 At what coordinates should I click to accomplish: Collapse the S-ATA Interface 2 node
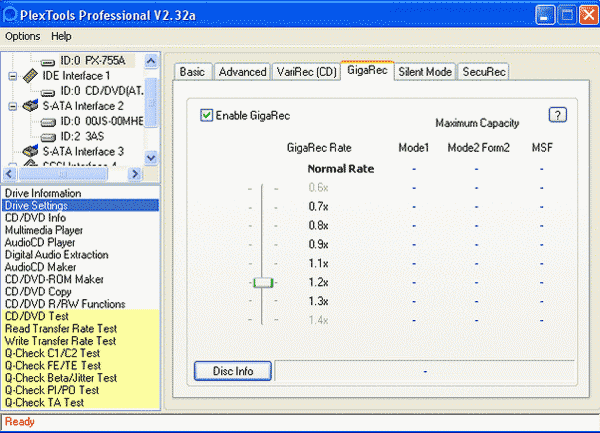(13, 106)
